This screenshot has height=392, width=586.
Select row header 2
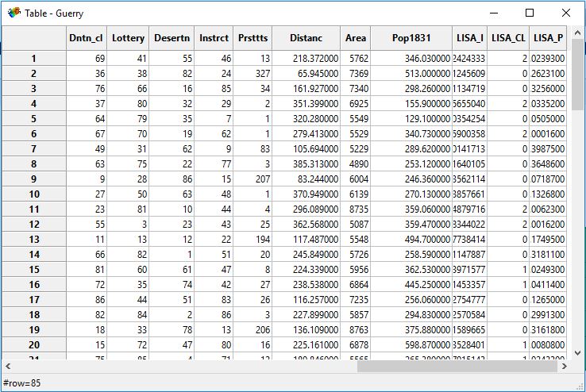[x=34, y=74]
